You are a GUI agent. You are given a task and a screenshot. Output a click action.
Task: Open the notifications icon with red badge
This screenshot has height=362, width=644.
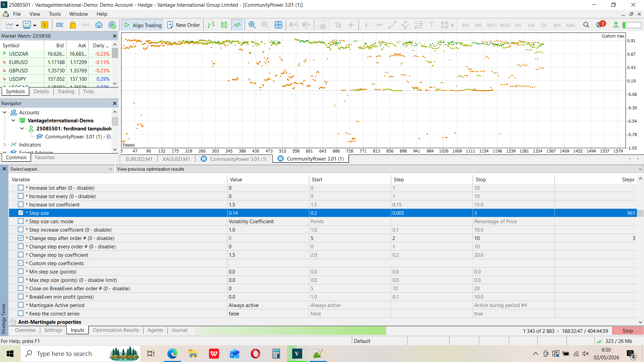coord(600,24)
